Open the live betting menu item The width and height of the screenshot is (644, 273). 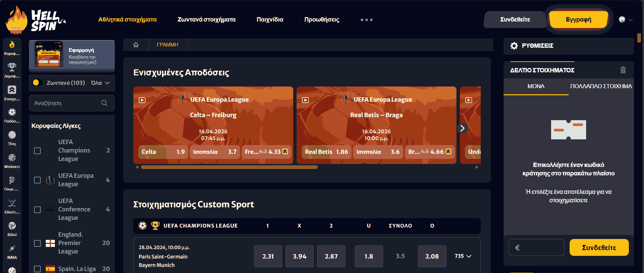[206, 20]
